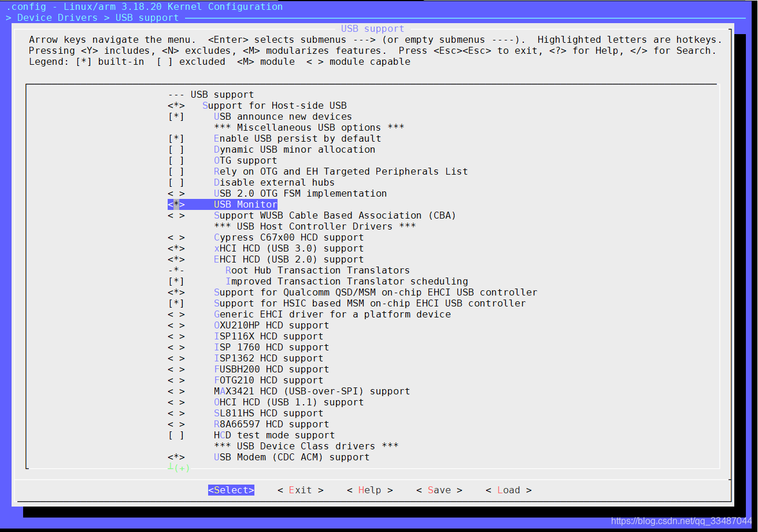Screen dimensions: 758x532
Task: Enable Dynamic USB minor allocation option
Action: coord(176,150)
